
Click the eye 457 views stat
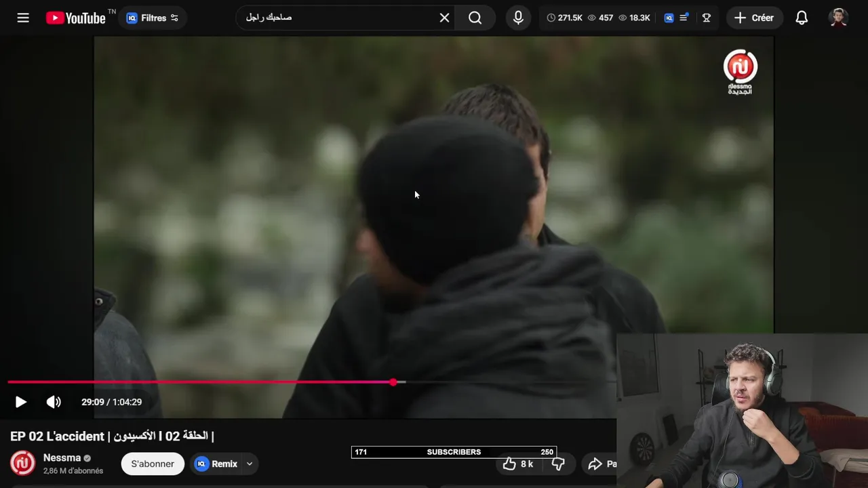click(600, 18)
